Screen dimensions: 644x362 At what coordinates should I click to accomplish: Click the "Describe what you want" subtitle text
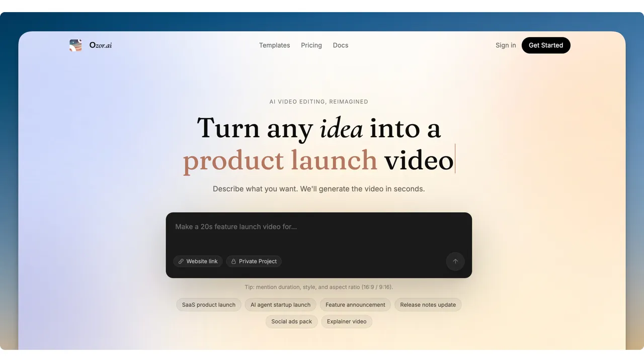(x=319, y=189)
